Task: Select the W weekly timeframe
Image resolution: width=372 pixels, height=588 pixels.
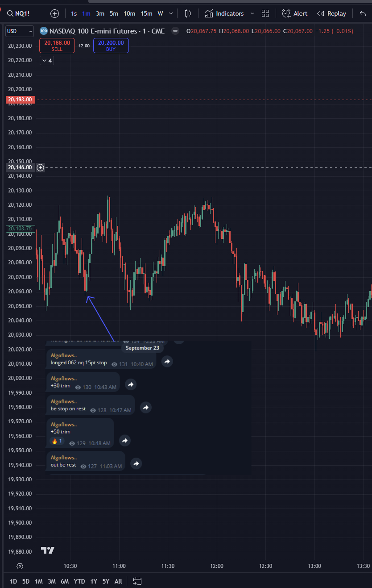Action: coord(160,13)
